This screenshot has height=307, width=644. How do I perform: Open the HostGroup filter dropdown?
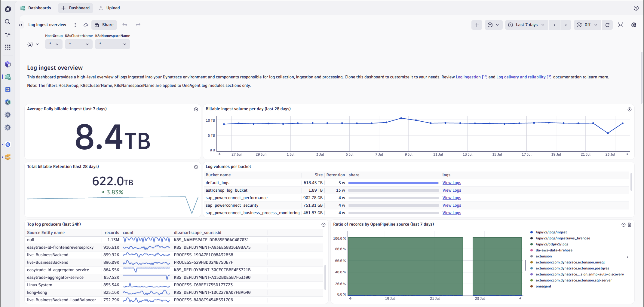point(54,44)
